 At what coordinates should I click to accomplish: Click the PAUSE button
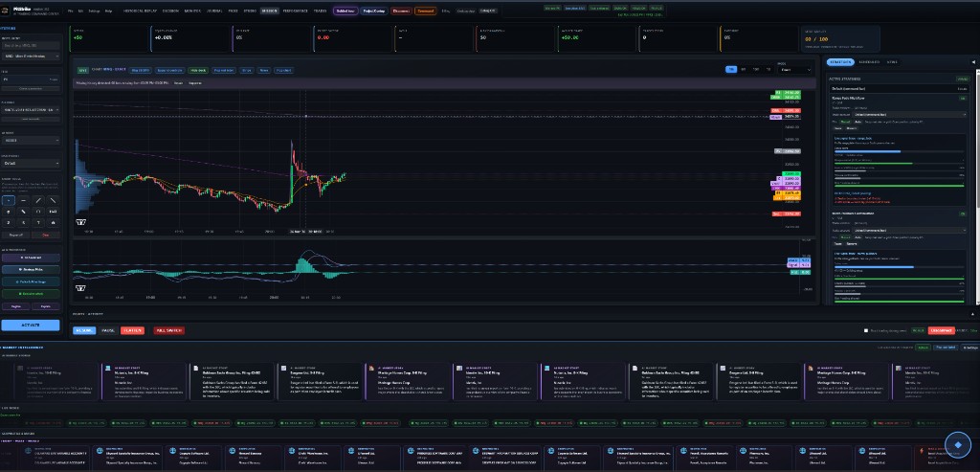(108, 330)
